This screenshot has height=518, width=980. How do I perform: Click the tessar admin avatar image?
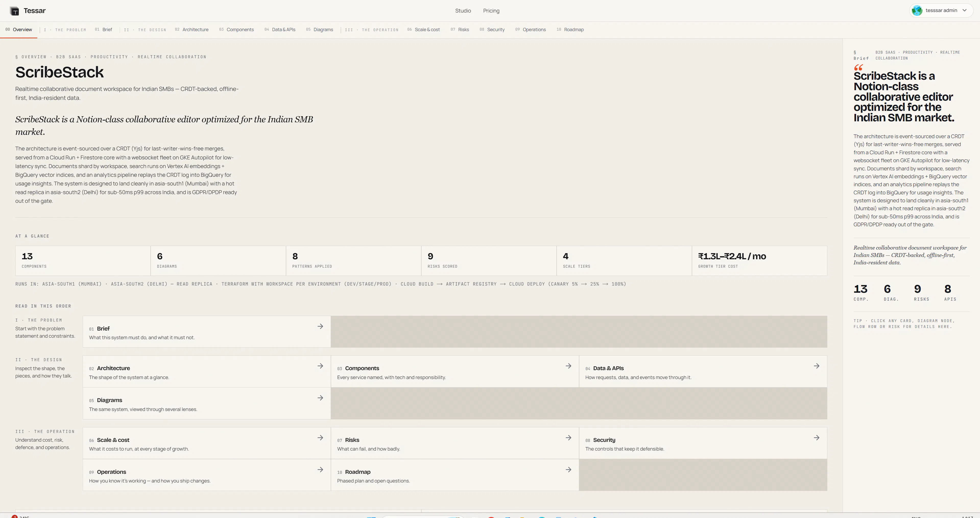pos(917,11)
